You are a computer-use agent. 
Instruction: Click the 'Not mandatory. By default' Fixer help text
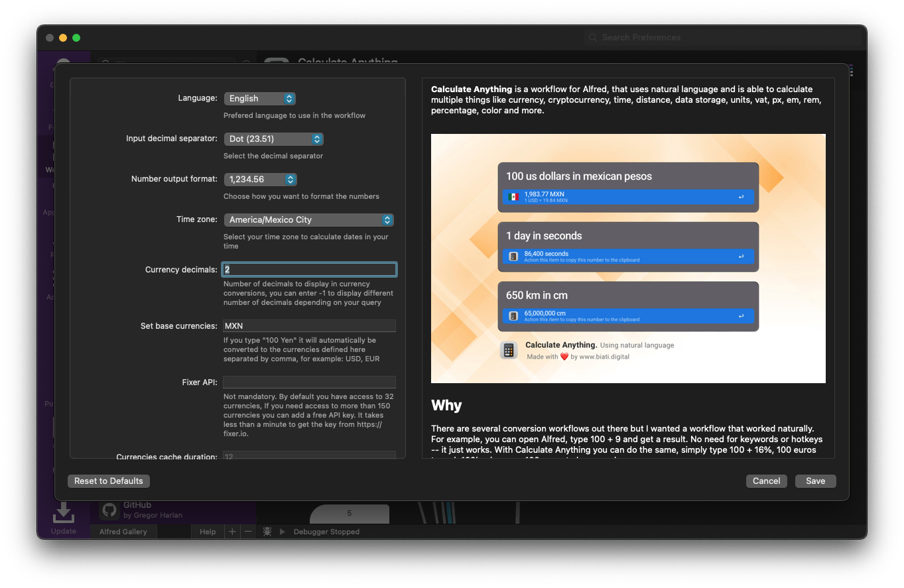click(308, 415)
